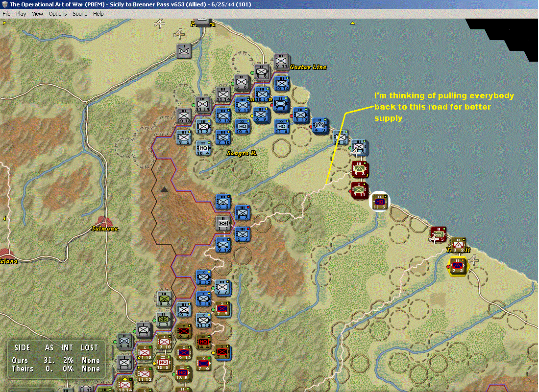Click the 'Ours' row label in status panel
This screenshot has width=539, height=392.
click(20, 360)
